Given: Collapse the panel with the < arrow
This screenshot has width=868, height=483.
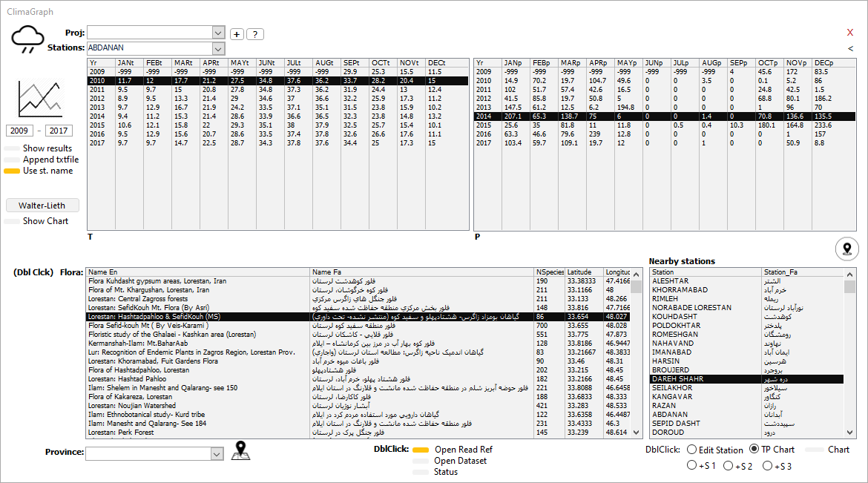Looking at the screenshot, I should click(850, 49).
